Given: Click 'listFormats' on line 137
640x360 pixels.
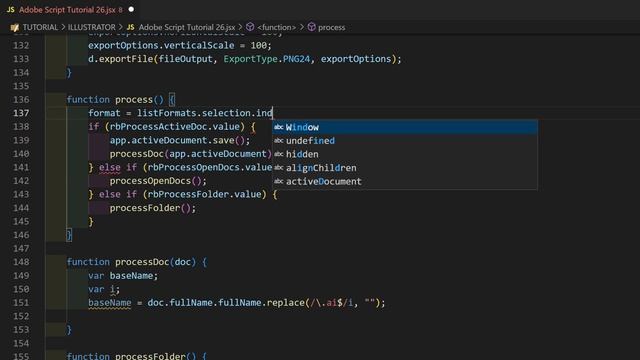Looking at the screenshot, I should pos(167,113).
